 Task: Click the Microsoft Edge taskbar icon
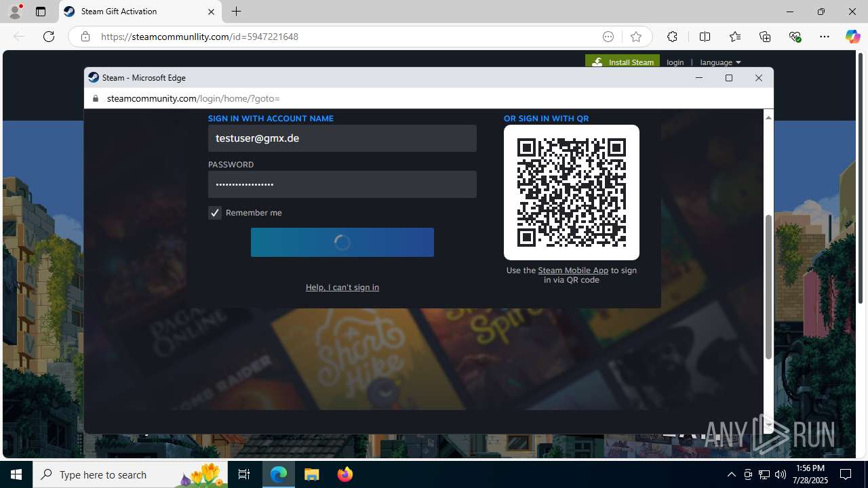pos(279,474)
